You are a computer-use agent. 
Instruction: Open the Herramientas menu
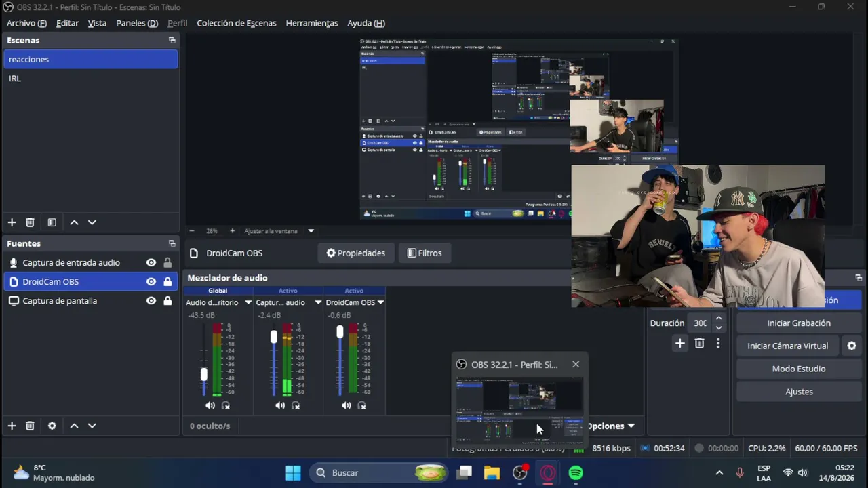[312, 23]
